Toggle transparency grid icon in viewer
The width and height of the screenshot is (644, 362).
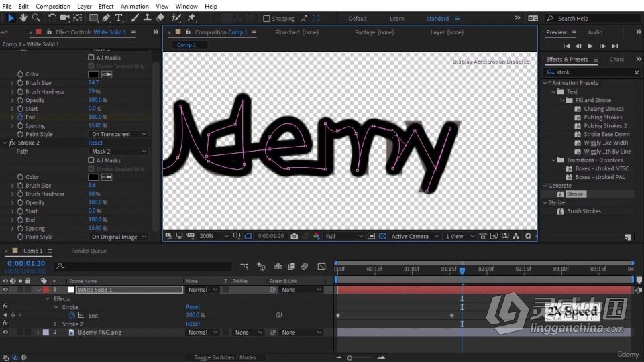tap(382, 236)
